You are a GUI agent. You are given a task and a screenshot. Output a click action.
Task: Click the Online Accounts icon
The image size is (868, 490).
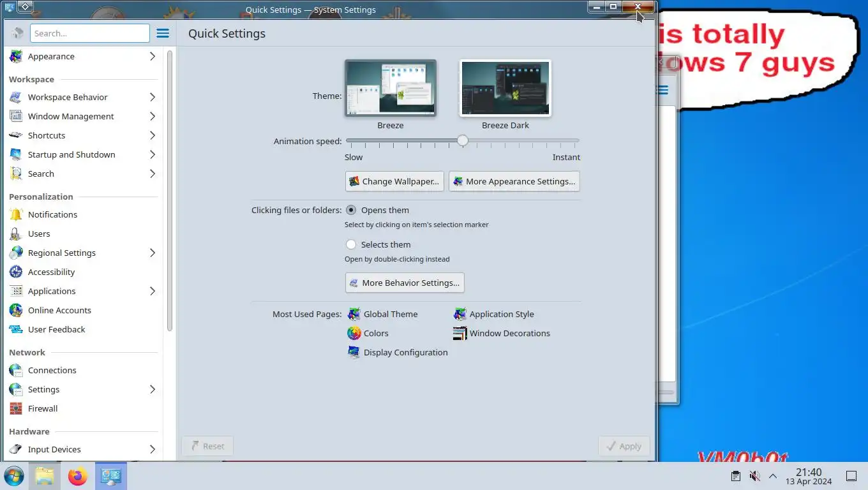(x=16, y=310)
